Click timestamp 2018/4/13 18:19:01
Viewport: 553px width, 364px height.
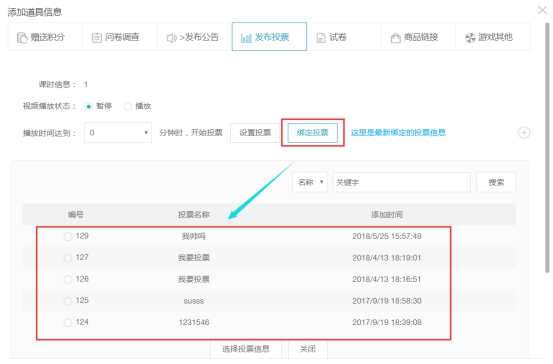pyautogui.click(x=387, y=258)
